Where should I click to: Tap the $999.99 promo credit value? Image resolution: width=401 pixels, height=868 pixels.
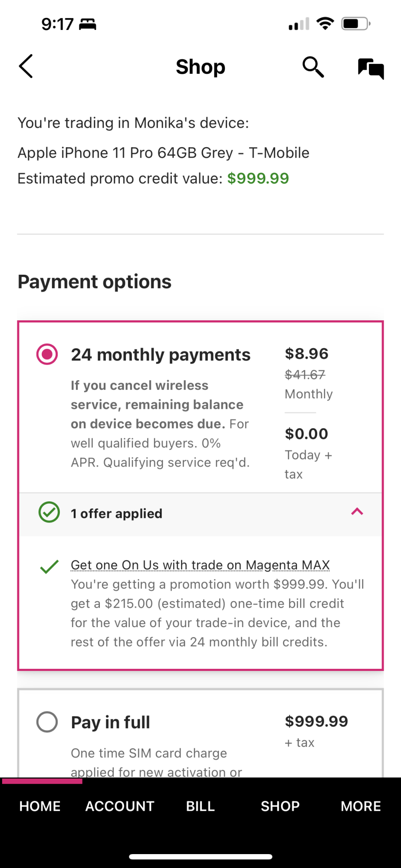click(x=258, y=178)
